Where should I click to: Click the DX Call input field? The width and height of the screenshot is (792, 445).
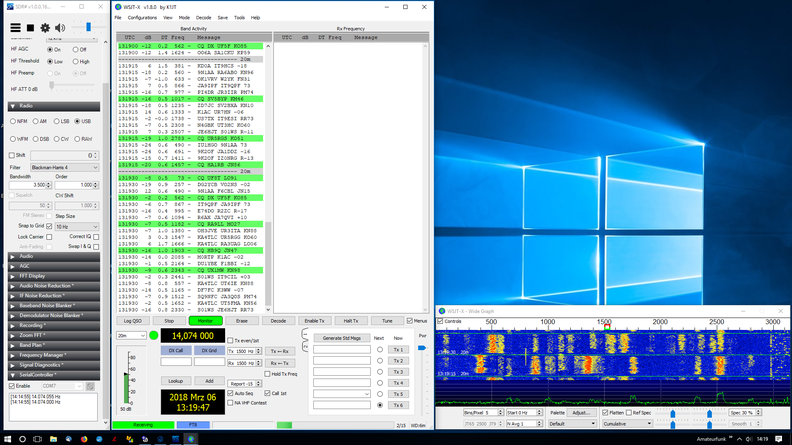(176, 362)
